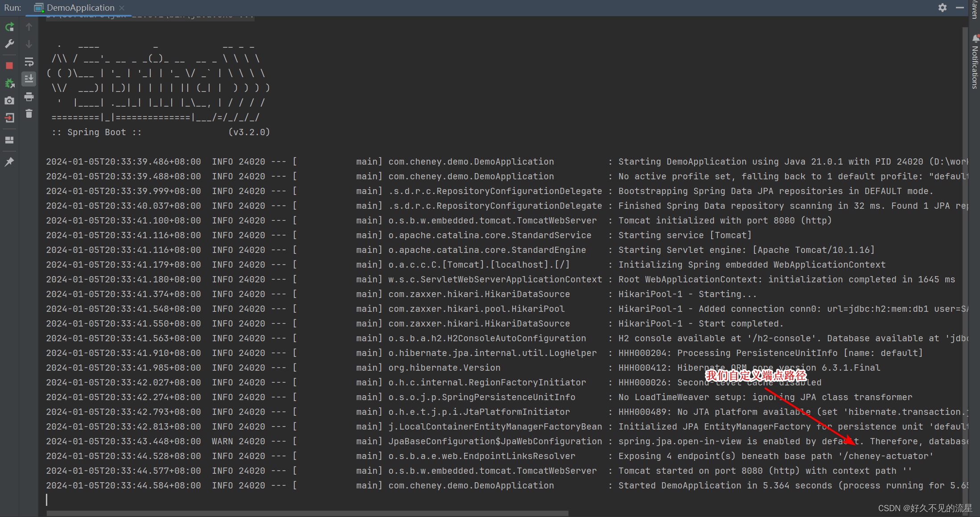
Task: Click timestamp "2024-01-05T20:33:44.584+08:00"
Action: coord(124,485)
